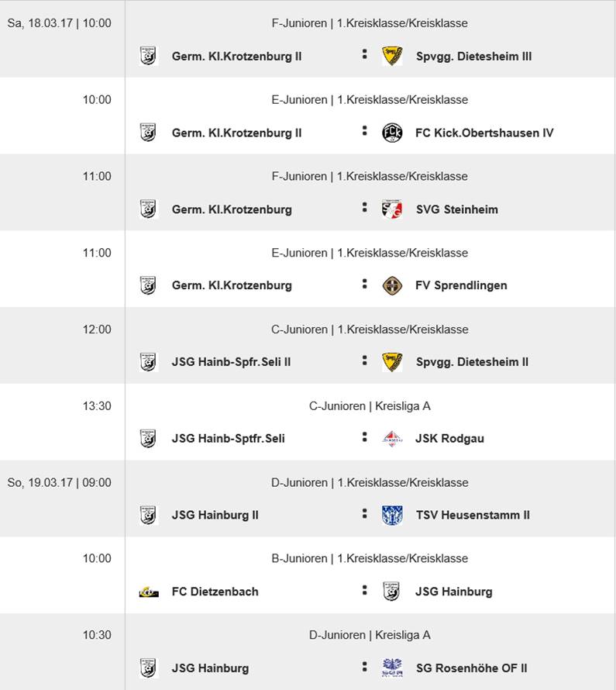The height and width of the screenshot is (690, 616).
Task: Click the TSV Heusenstamm II blue crest
Action: point(392,516)
